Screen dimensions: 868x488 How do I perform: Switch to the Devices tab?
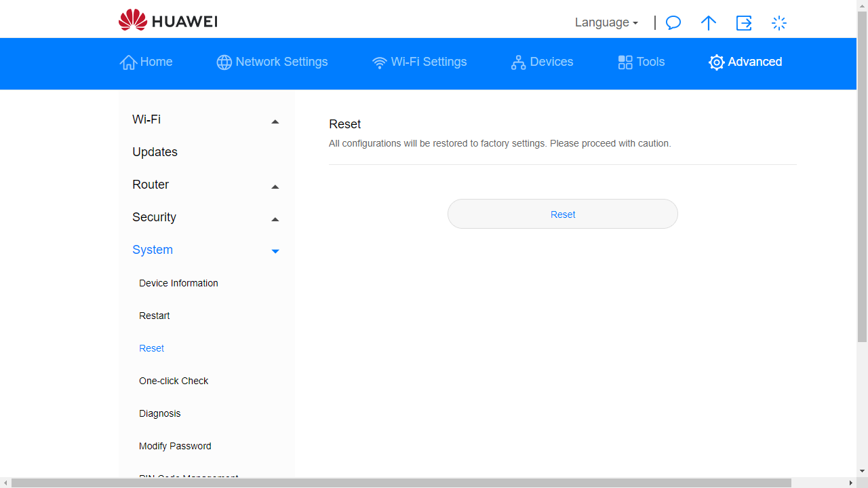pyautogui.click(x=542, y=62)
